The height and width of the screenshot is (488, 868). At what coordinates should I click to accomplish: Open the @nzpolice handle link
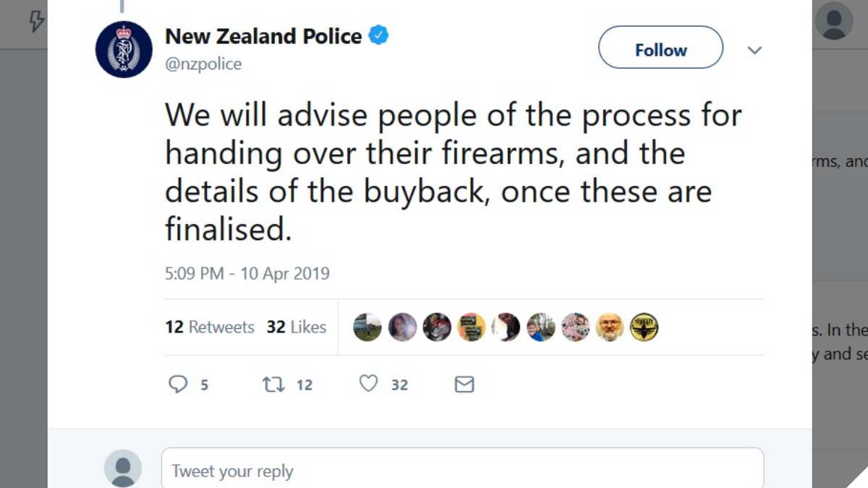(203, 64)
